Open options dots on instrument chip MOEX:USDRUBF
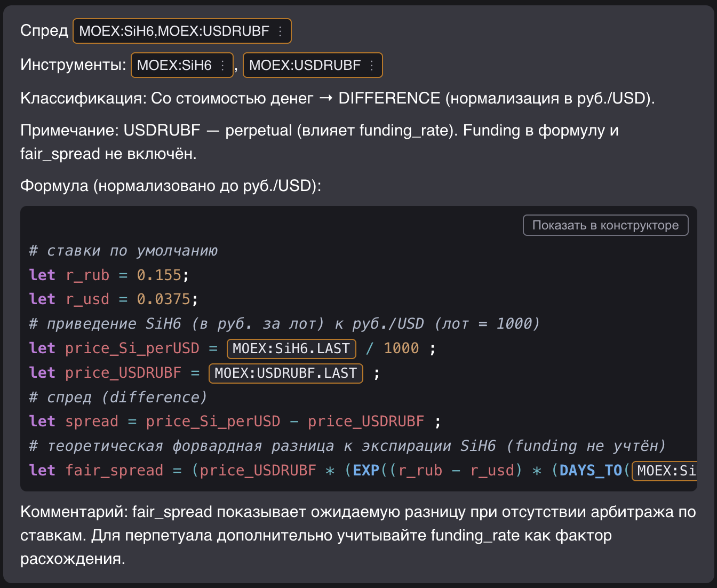The width and height of the screenshot is (717, 588). pyautogui.click(x=372, y=65)
